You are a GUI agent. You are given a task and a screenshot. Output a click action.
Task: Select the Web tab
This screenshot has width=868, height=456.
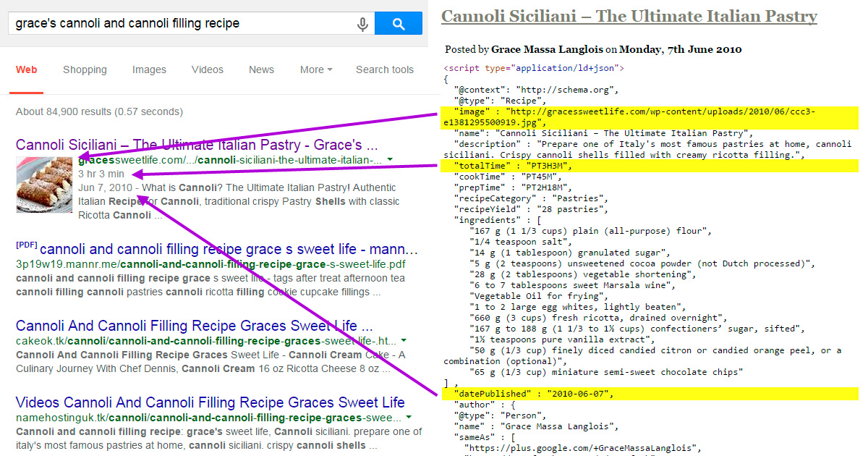27,70
